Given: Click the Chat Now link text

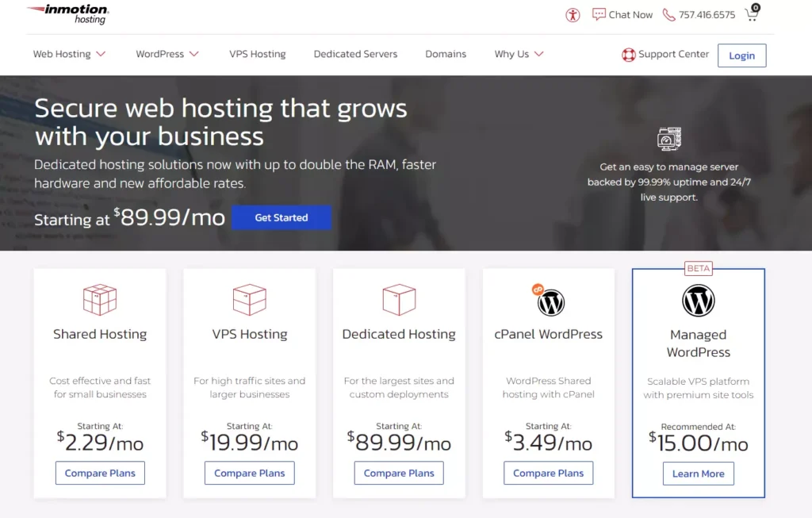Looking at the screenshot, I should coord(630,15).
